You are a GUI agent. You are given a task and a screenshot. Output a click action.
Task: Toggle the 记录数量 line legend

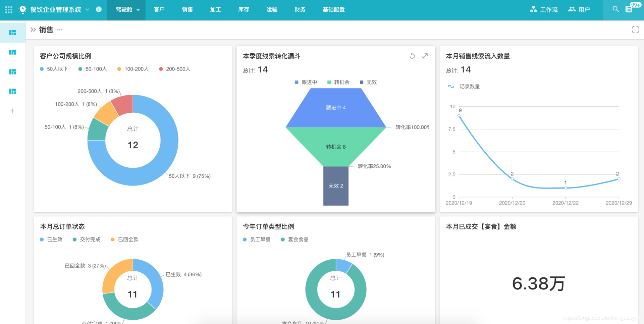[x=464, y=87]
